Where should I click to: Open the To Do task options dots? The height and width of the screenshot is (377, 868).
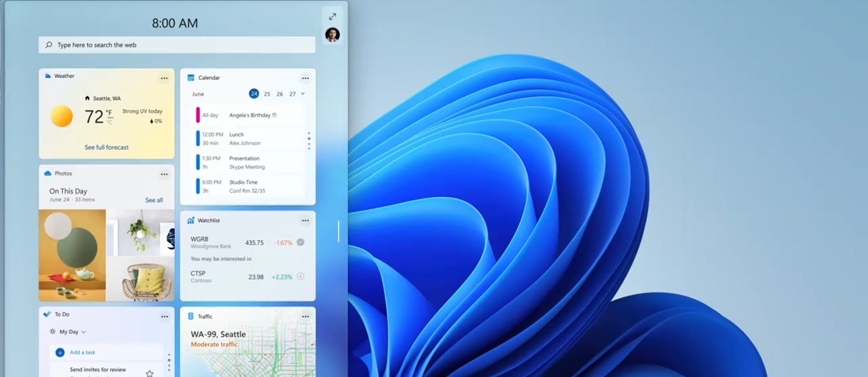(x=169, y=362)
